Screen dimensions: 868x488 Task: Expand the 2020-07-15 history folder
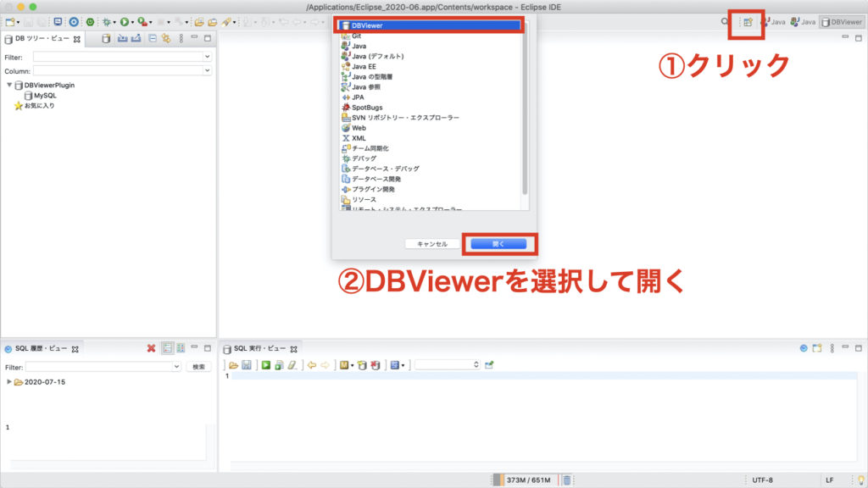click(8, 382)
